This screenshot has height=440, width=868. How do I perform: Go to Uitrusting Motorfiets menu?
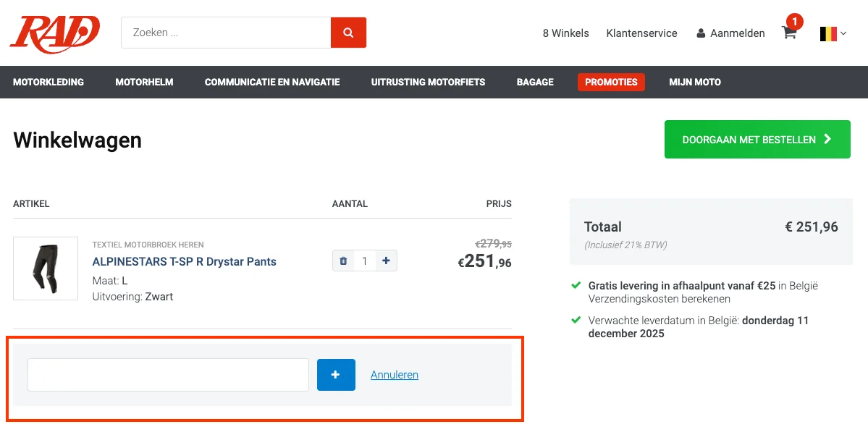[x=428, y=82]
